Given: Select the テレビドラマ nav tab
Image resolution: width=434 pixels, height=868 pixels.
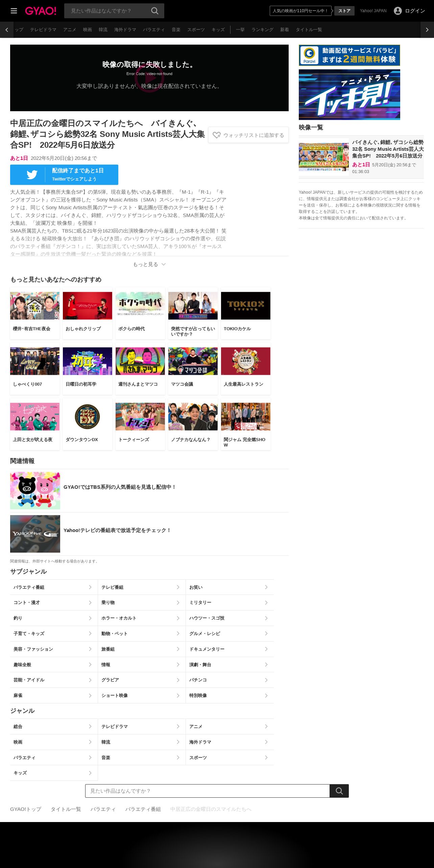Looking at the screenshot, I should coord(43,30).
